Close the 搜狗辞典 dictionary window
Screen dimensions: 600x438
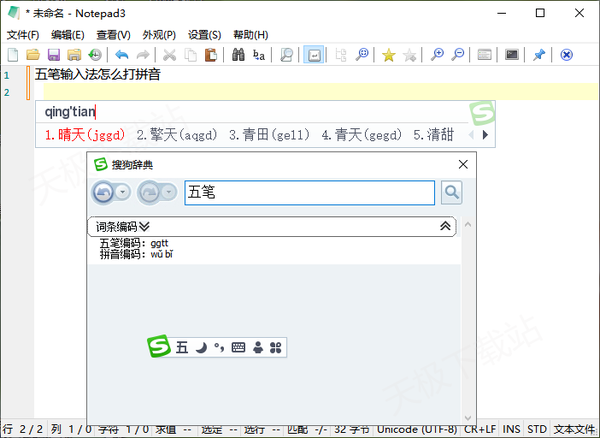[463, 164]
